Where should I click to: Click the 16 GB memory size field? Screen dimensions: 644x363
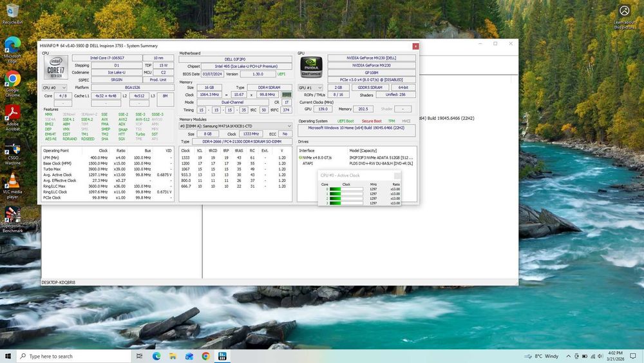click(209, 88)
